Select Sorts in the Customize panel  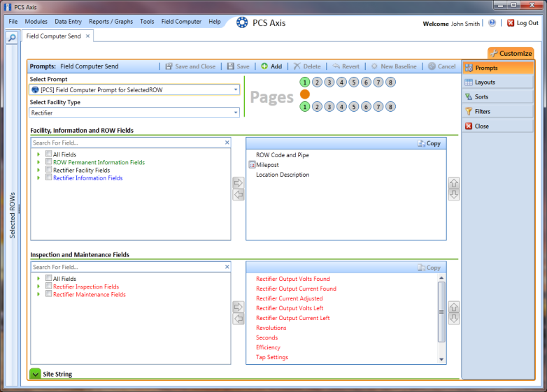click(x=498, y=97)
